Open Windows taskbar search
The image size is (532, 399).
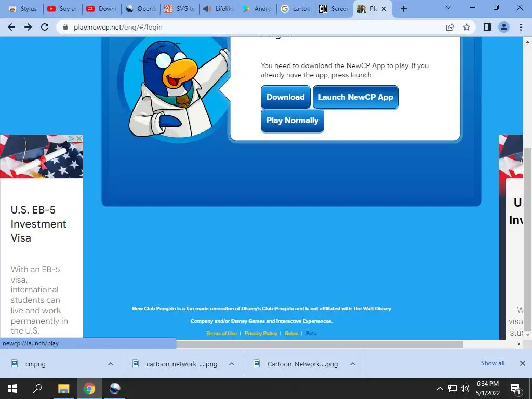coord(37,389)
